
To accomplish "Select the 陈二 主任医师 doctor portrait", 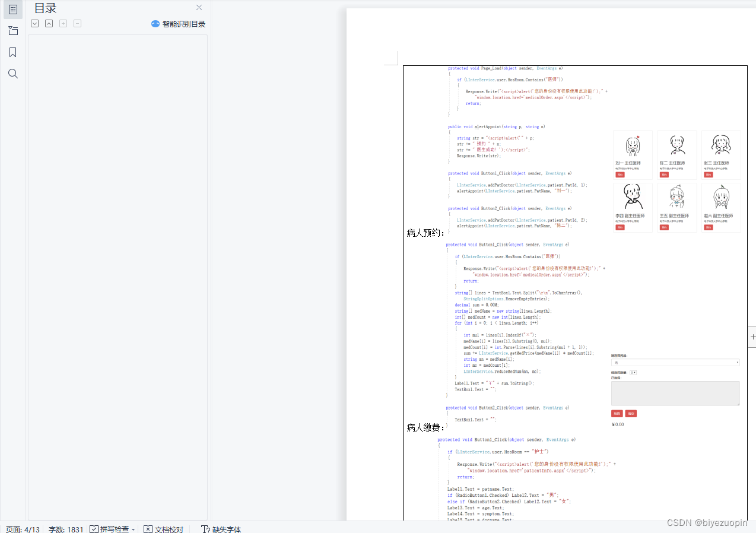I will pos(677,146).
